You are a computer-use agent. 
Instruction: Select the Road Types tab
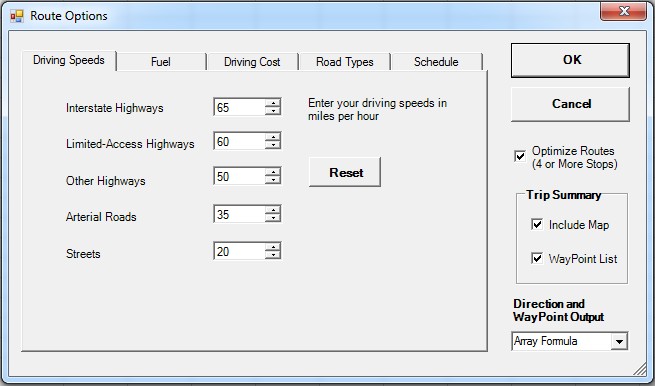pos(345,62)
